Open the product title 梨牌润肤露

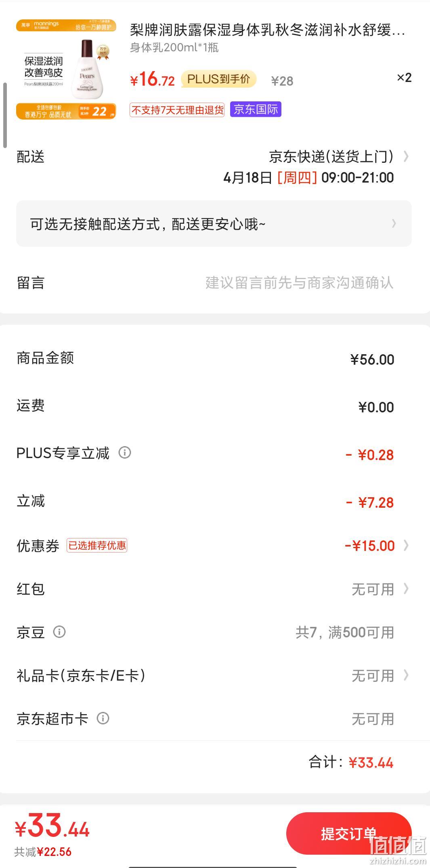point(267,30)
